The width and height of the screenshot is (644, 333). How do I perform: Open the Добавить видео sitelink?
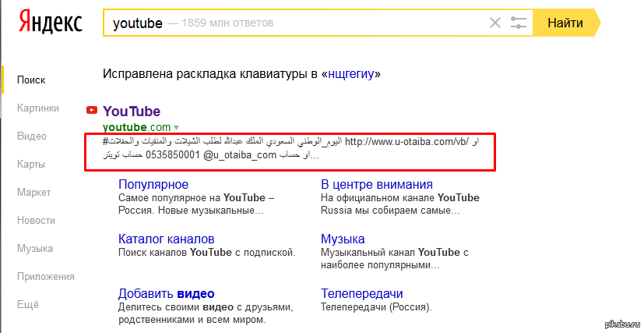click(167, 293)
